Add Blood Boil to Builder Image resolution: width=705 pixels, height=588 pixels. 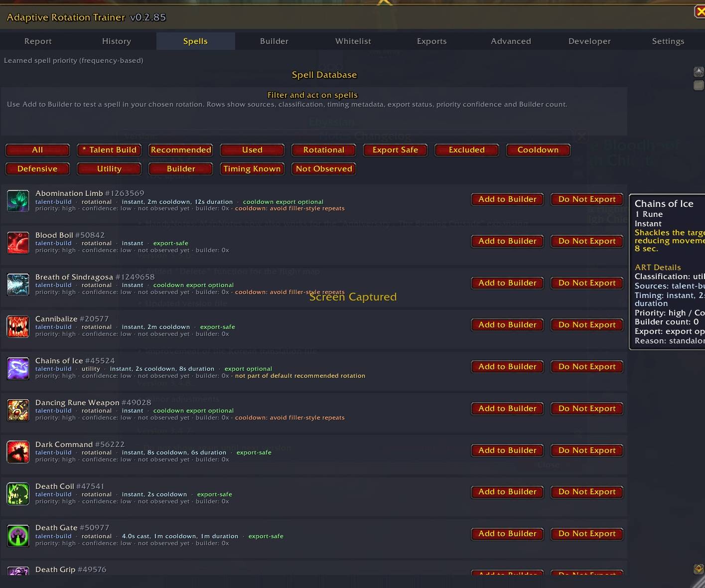tap(508, 241)
